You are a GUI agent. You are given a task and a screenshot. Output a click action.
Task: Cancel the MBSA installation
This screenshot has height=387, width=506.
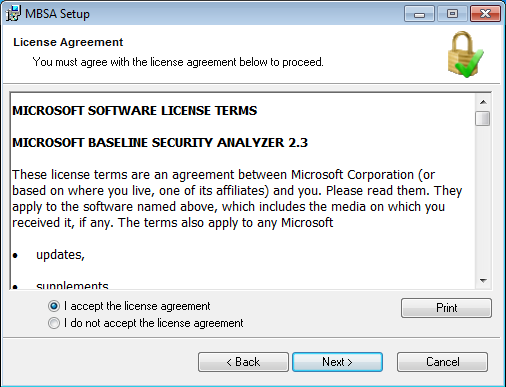click(442, 362)
